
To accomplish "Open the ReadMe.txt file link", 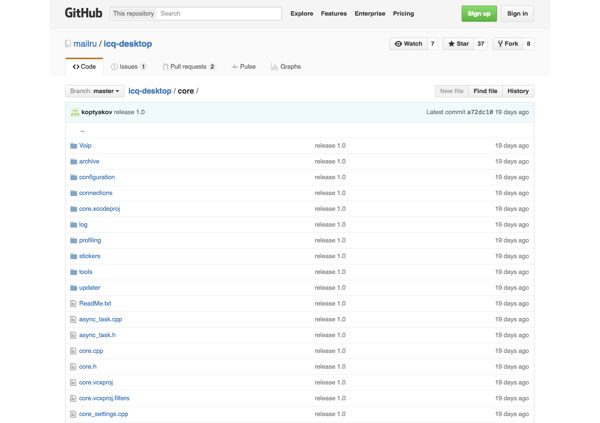I will (x=95, y=304).
